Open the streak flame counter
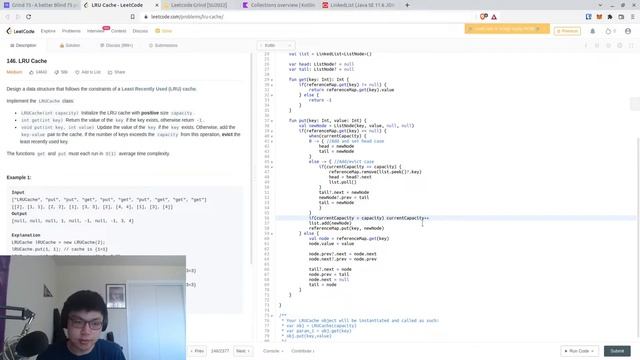Viewport: 640px width, 360px height. pyautogui.click(x=611, y=31)
